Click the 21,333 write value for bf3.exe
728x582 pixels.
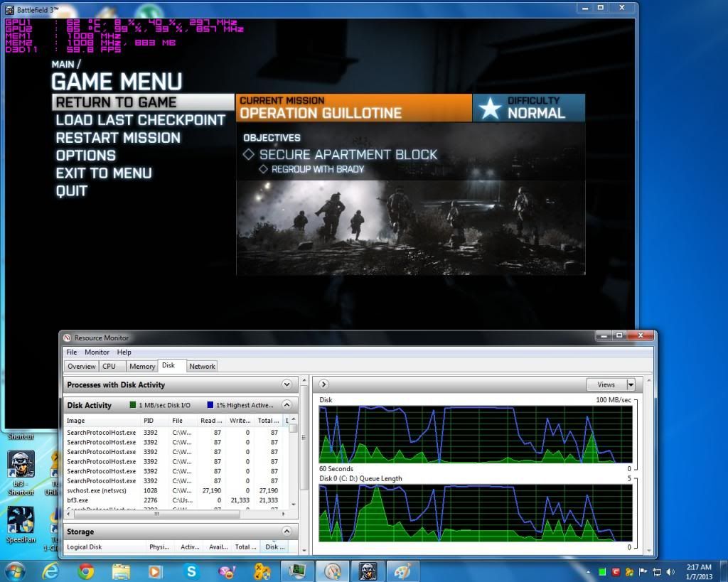(x=240, y=500)
